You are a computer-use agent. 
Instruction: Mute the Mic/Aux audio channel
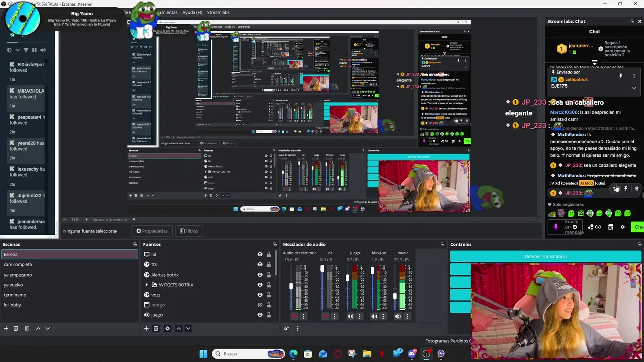pos(374,316)
